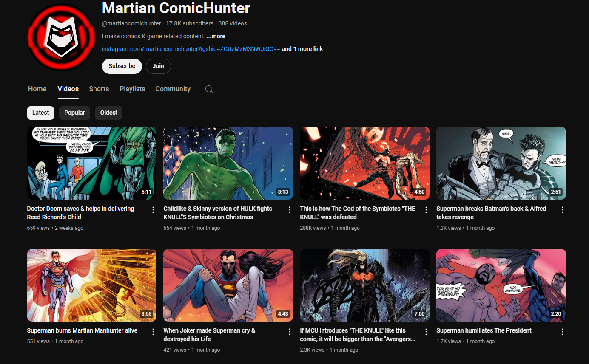Viewport: 589px width, 364px height.
Task: Play the Doctor Doom video thumbnail
Action: point(92,163)
